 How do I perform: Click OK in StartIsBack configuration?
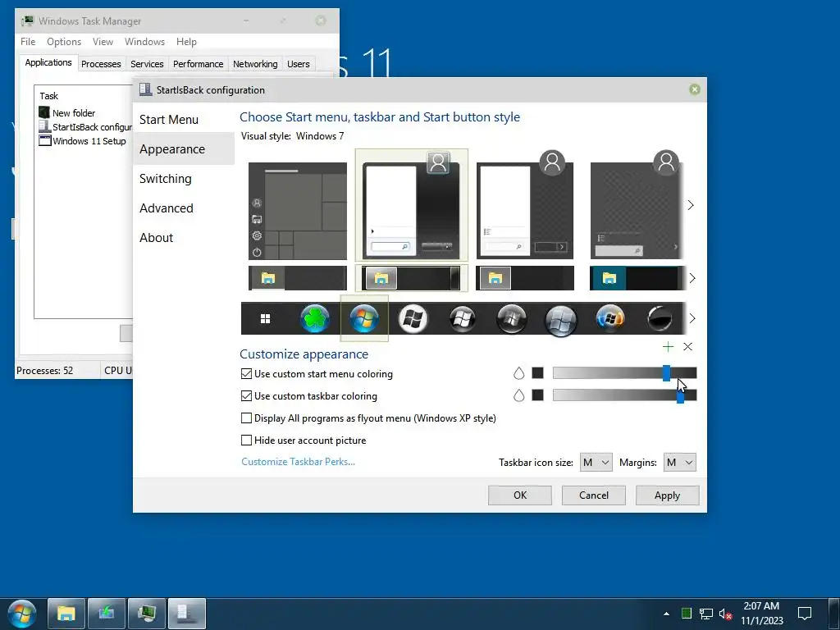click(x=519, y=495)
